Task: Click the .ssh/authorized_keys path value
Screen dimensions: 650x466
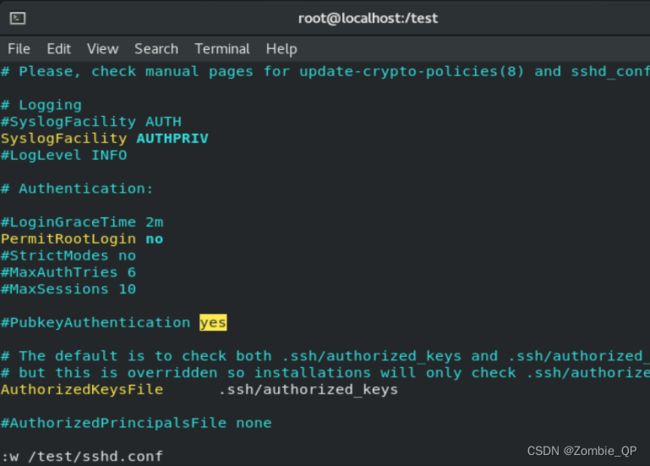Action: point(308,390)
